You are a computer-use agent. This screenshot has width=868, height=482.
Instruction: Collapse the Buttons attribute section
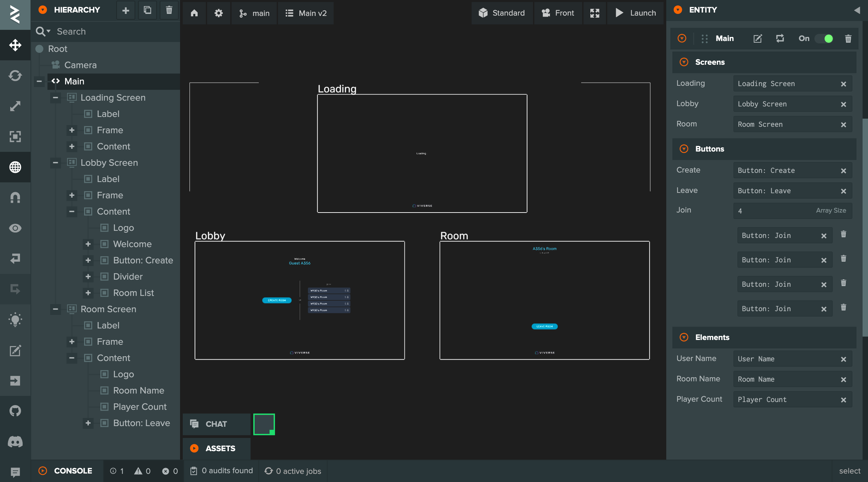684,149
